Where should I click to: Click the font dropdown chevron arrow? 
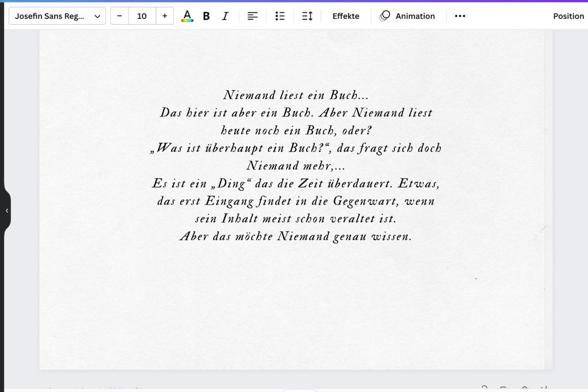pos(98,17)
